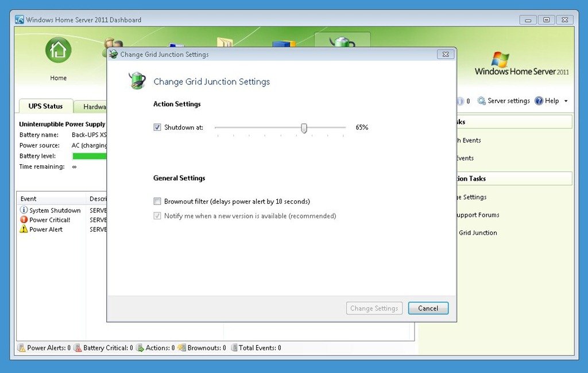Viewport: 588px width, 373px height.
Task: Open the Home dashboard section
Action: [58, 52]
